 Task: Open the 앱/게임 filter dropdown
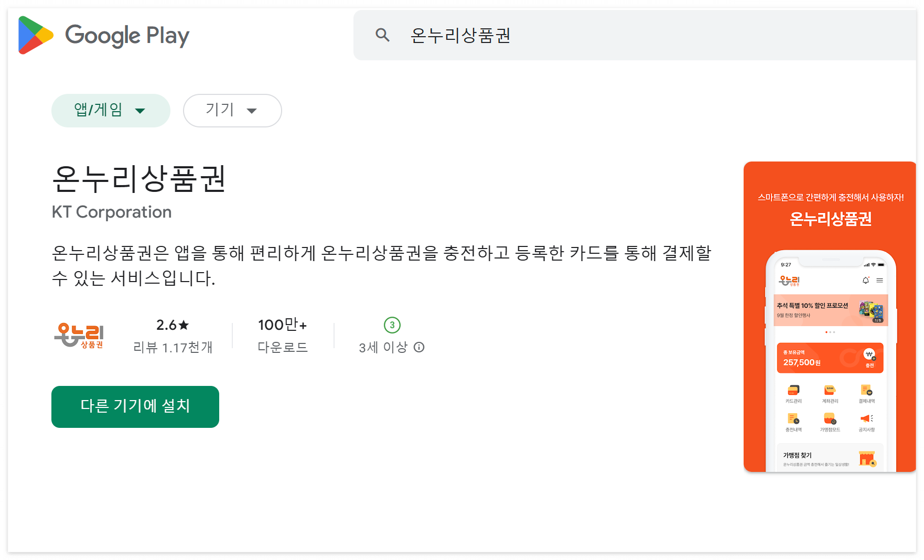coord(111,110)
